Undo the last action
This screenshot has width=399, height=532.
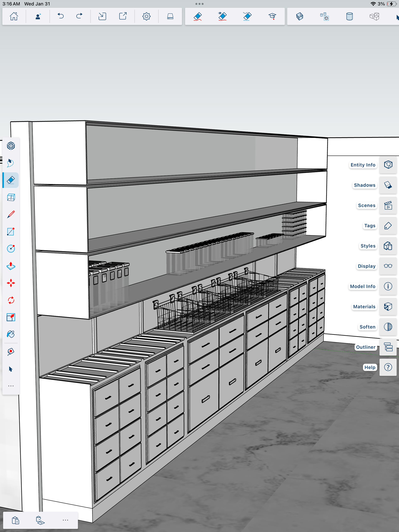[60, 16]
